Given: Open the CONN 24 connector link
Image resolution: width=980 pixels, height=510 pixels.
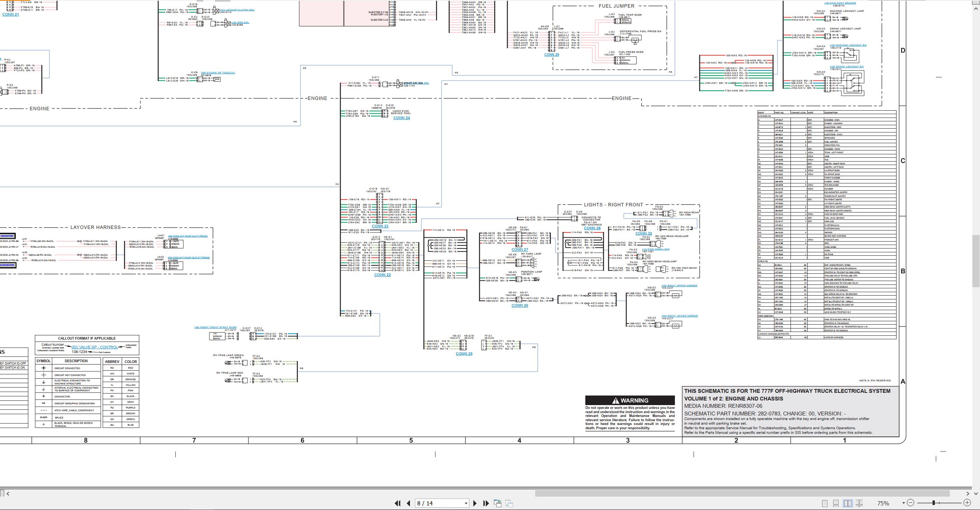Looking at the screenshot, I should [402, 118].
